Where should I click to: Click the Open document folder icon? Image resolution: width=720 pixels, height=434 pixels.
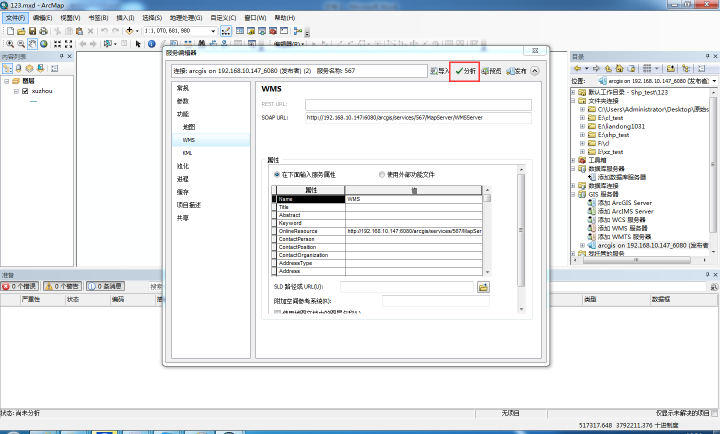tap(21, 31)
